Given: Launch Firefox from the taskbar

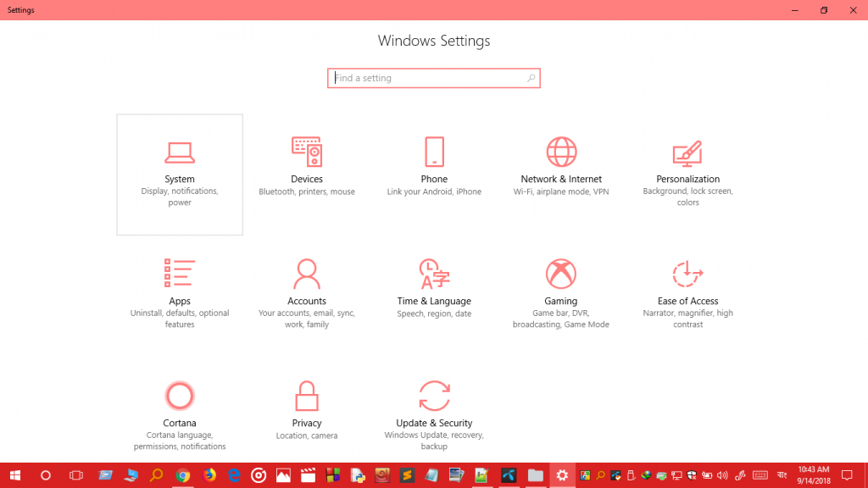Looking at the screenshot, I should 209,475.
